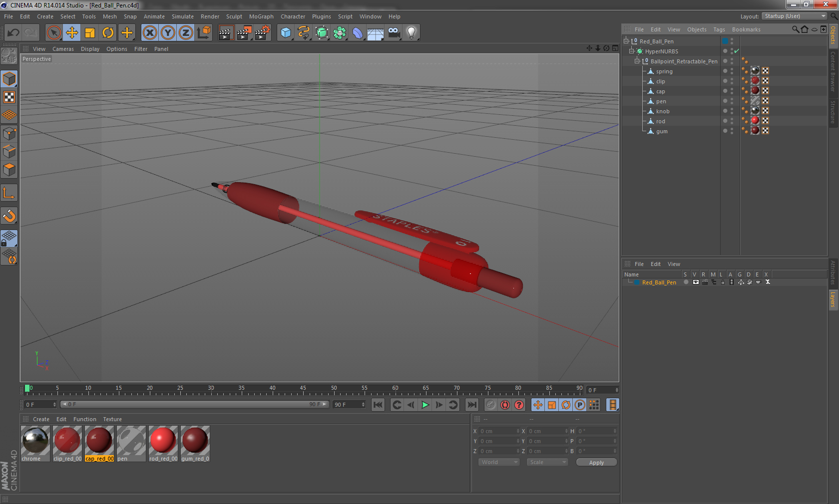The height and width of the screenshot is (504, 839).
Task: Open the Layout dropdown
Action: point(795,16)
